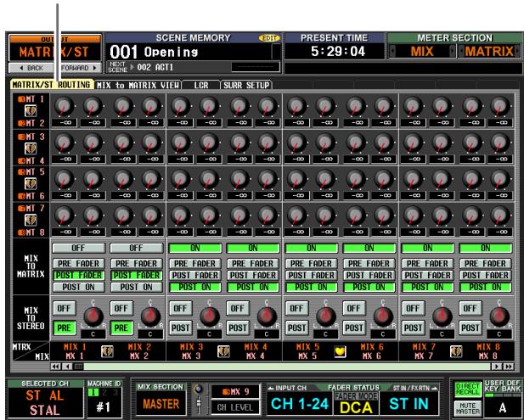
Task: Select PRE FADER for MIX 1
Action: click(78, 264)
